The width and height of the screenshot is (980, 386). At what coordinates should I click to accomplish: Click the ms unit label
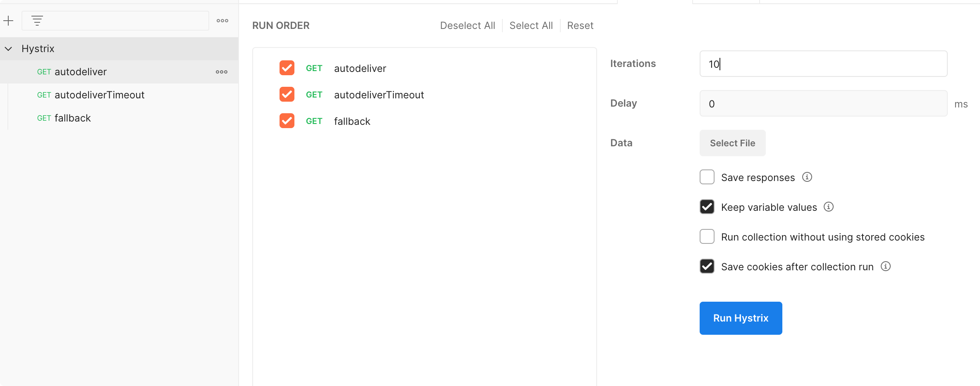[x=961, y=104]
